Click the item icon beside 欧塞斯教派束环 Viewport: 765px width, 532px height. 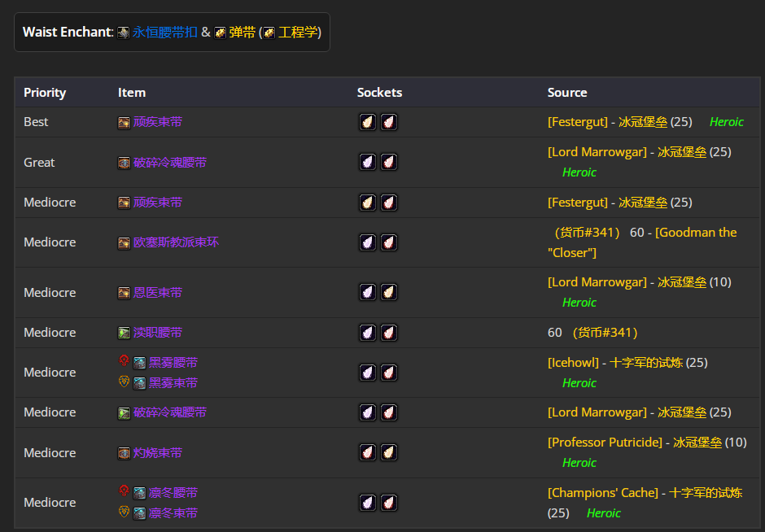124,243
